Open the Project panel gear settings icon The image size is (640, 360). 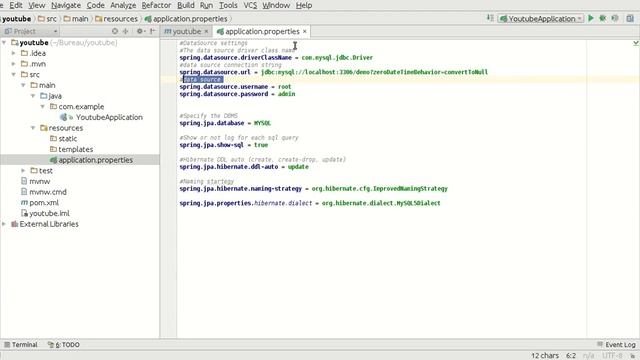(x=140, y=31)
